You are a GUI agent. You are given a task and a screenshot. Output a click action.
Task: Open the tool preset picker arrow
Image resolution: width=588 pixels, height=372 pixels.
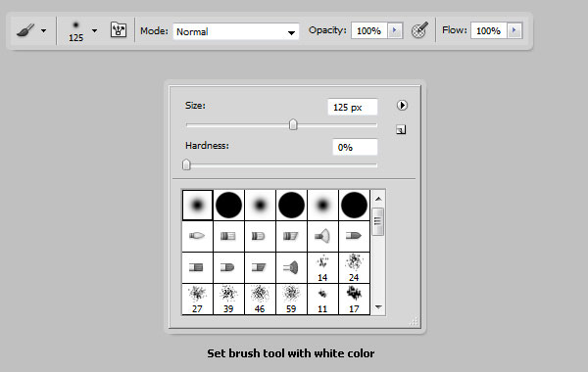[44, 31]
